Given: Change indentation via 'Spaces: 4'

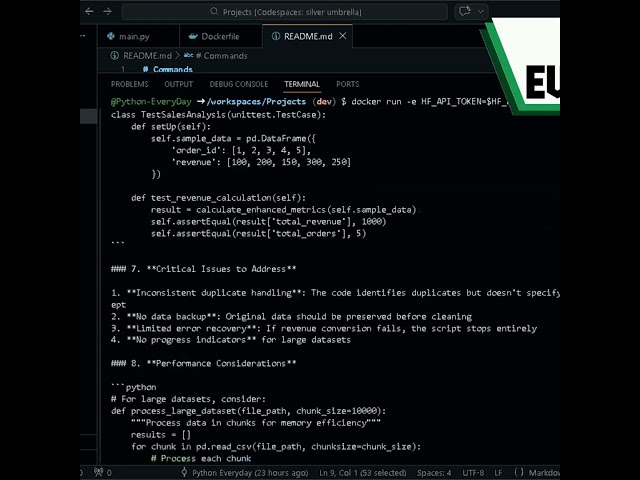Looking at the screenshot, I should click(x=434, y=473).
